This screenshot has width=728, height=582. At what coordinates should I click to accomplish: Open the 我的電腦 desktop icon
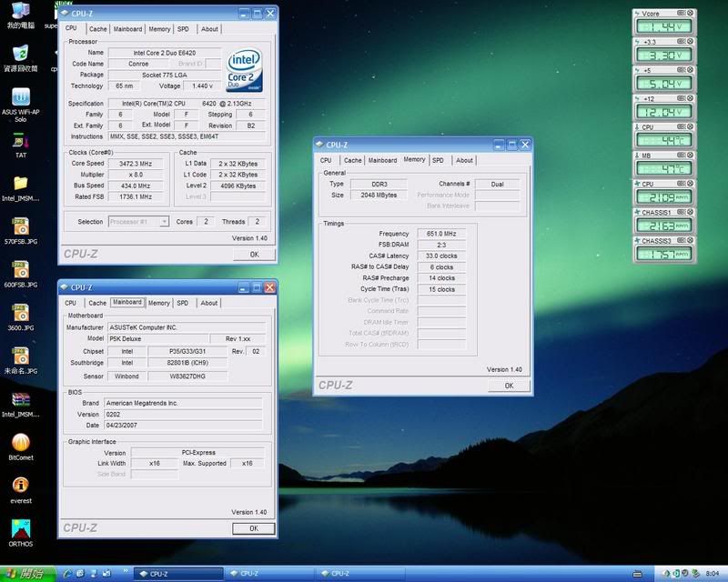click(20, 15)
